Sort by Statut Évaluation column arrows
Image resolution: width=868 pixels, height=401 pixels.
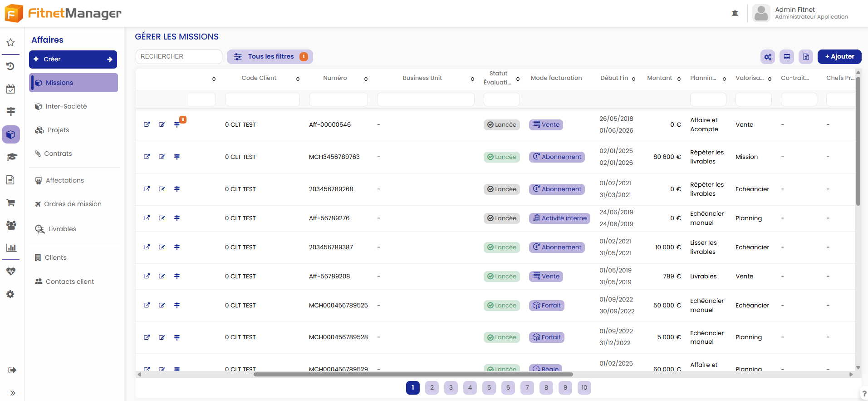(x=518, y=79)
